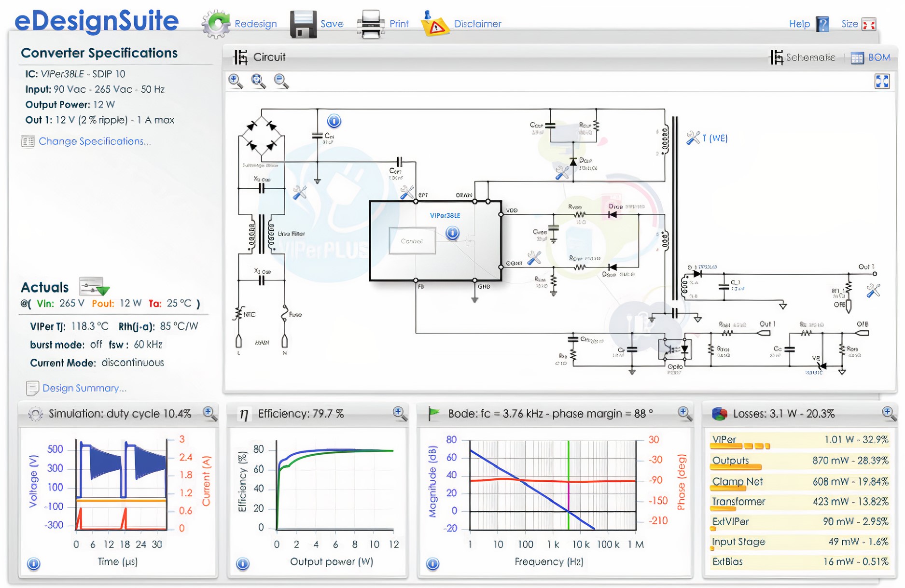Open the Design Summary link
Image resolution: width=905 pixels, height=588 pixels.
(84, 388)
